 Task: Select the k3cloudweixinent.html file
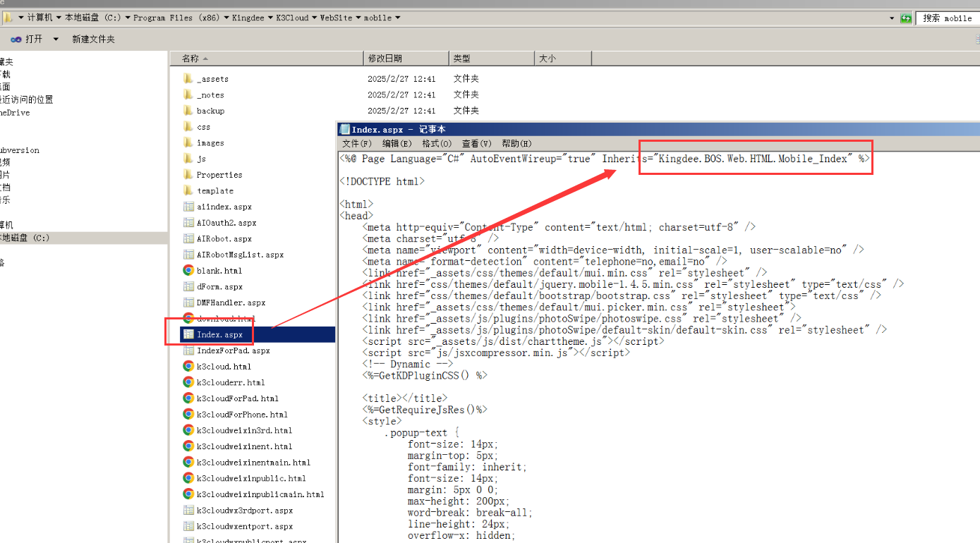coord(244,446)
